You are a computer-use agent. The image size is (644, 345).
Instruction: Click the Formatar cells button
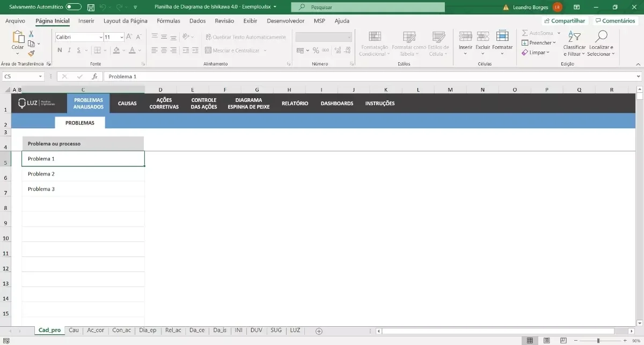502,43
